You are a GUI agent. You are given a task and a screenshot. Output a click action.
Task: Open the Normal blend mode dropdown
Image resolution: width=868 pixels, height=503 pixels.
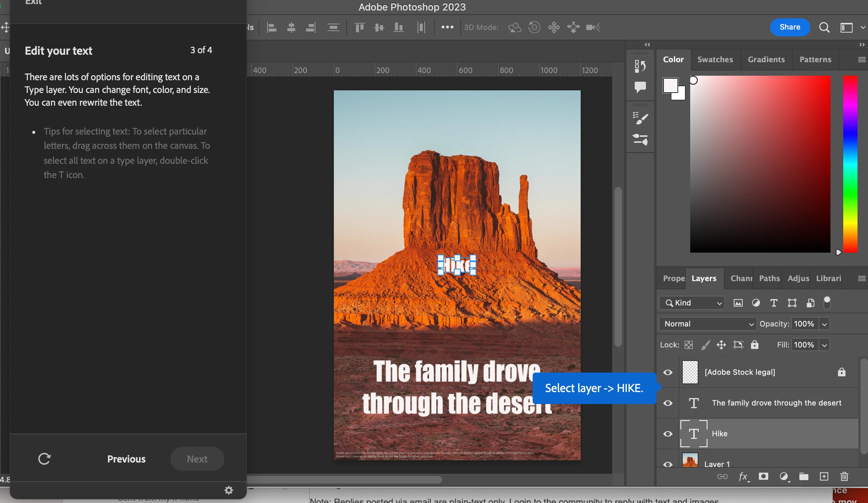pyautogui.click(x=707, y=324)
